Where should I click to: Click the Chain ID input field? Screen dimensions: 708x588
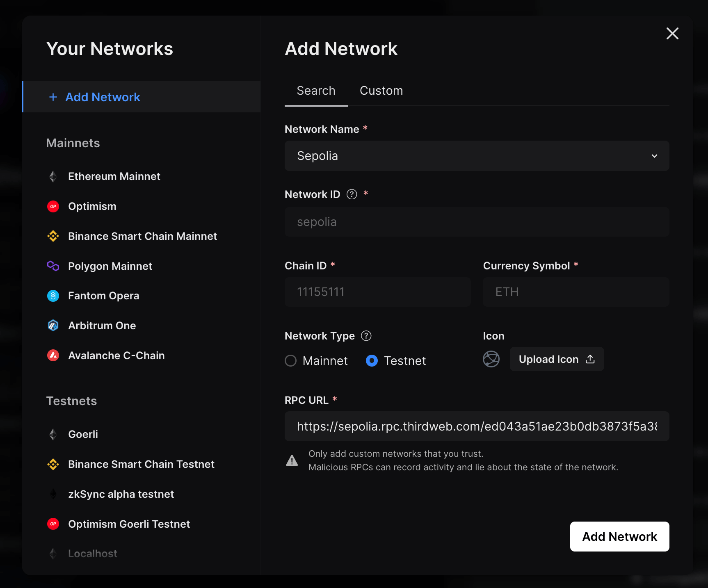pos(377,292)
